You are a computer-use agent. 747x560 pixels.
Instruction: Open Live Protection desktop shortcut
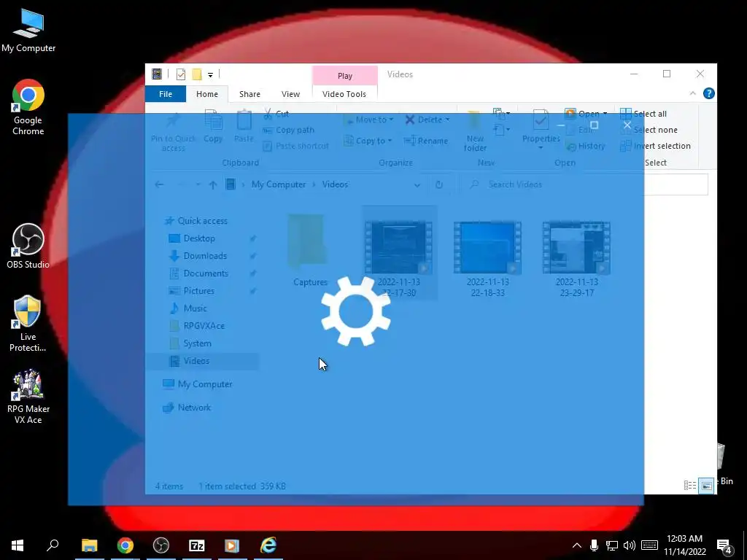click(28, 324)
